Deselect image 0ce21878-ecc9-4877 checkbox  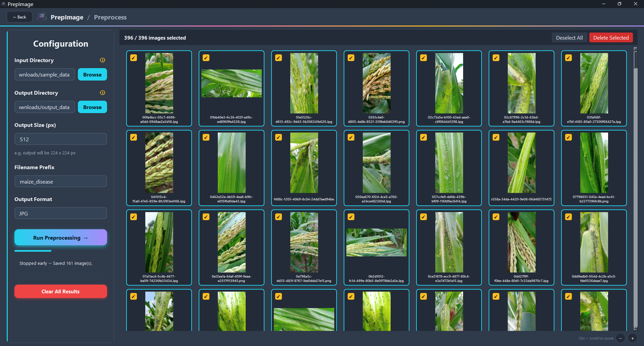click(424, 217)
